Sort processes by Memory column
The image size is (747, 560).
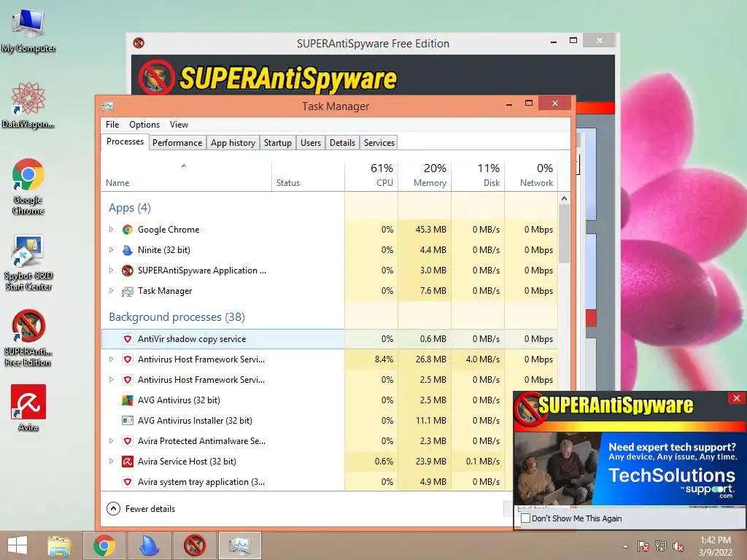coord(425,175)
